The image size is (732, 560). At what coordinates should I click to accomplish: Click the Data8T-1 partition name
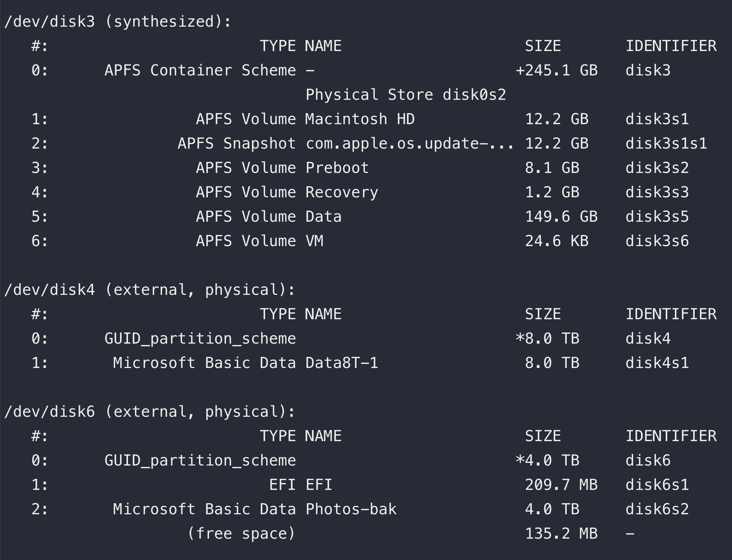[342, 363]
